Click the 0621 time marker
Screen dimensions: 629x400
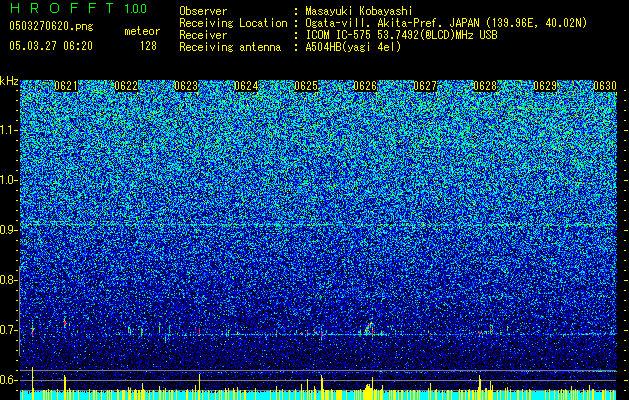click(x=66, y=86)
